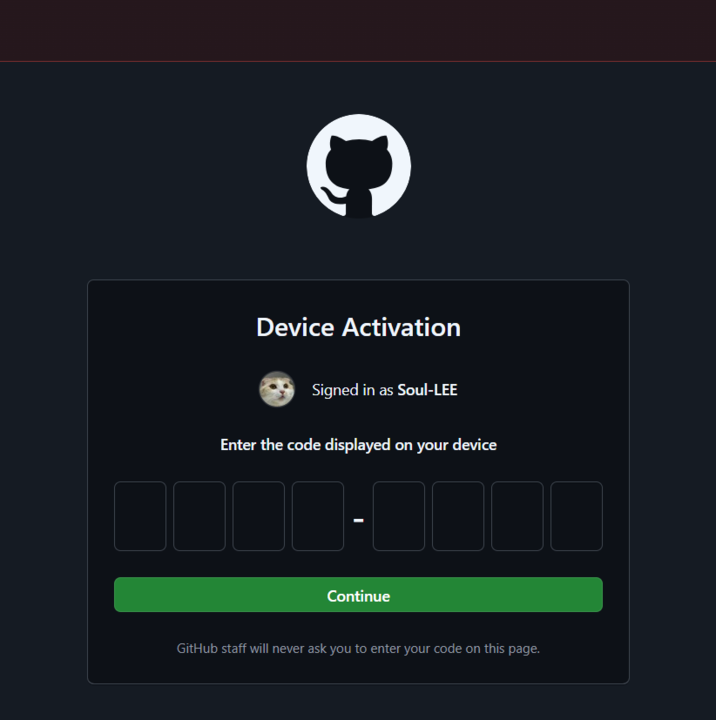Select the sixth code character box
This screenshot has height=720, width=716.
[458, 516]
